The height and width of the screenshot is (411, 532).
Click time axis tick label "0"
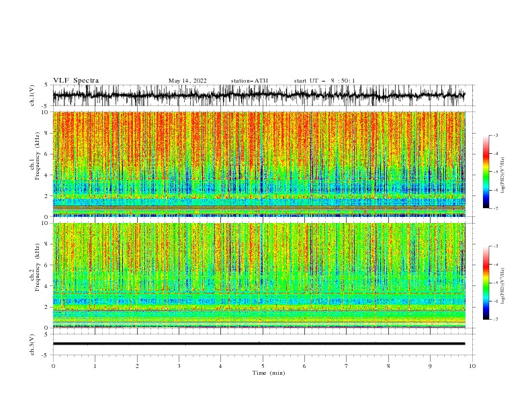click(53, 366)
